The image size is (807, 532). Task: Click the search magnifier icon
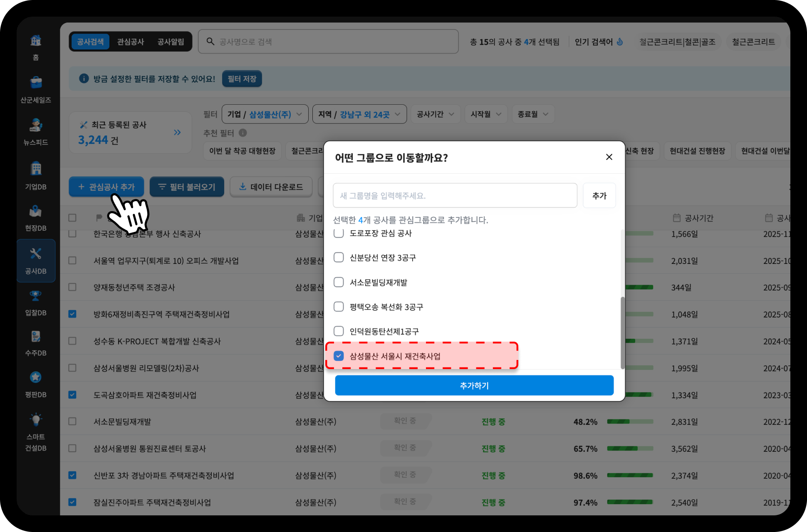pyautogui.click(x=210, y=42)
